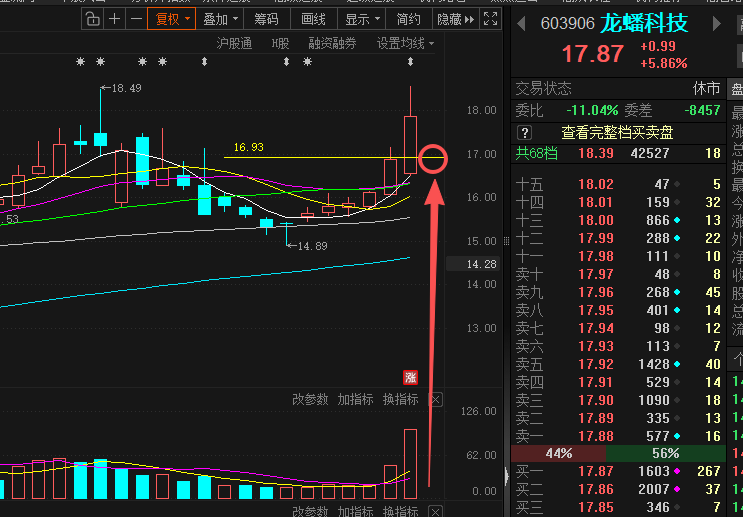Click the 卖十 sell price 17.97

[596, 274]
